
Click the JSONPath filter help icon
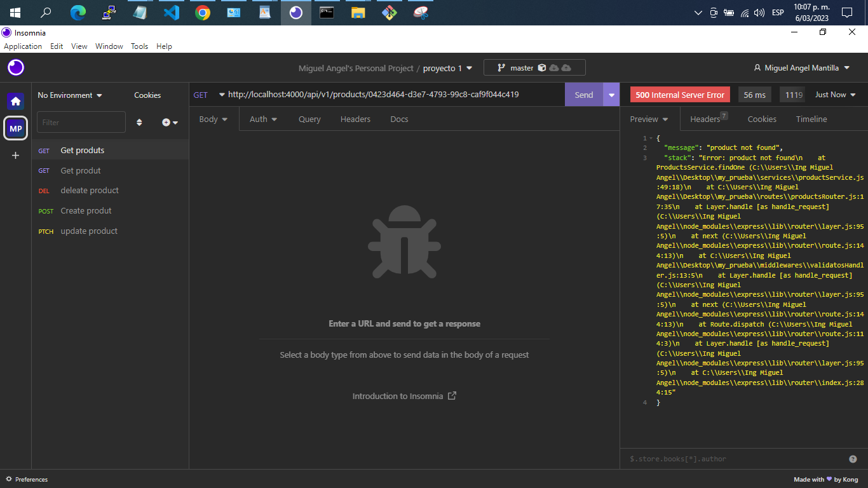[853, 458]
